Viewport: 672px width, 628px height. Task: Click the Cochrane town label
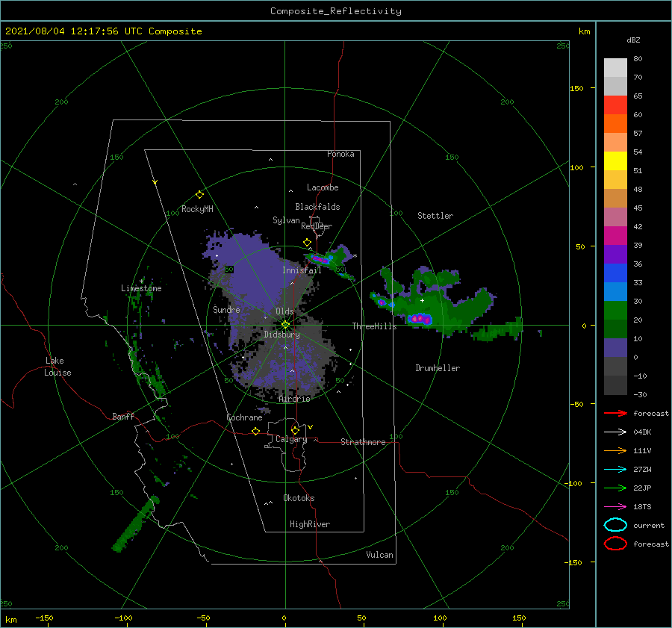point(244,417)
